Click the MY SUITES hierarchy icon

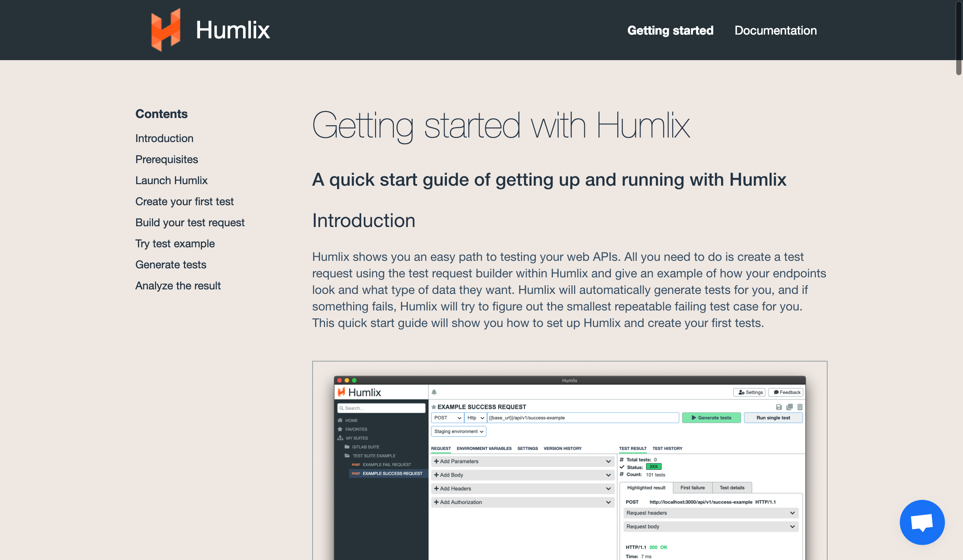[340, 438]
